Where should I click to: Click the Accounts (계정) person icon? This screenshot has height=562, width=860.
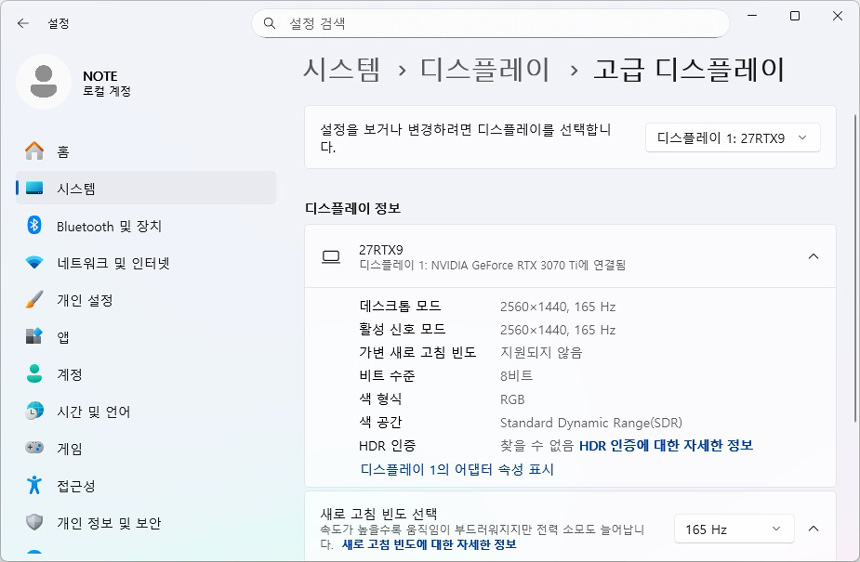pyautogui.click(x=35, y=374)
